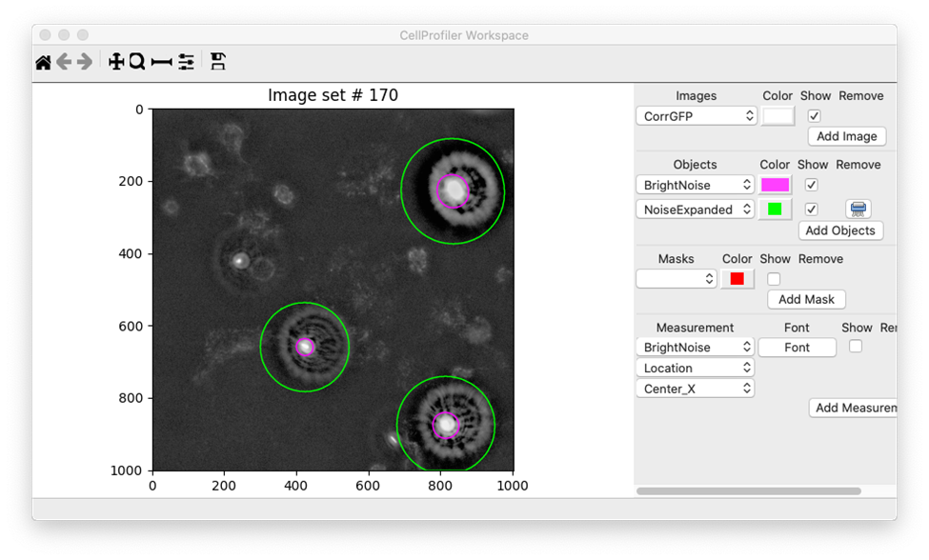Image resolution: width=929 pixels, height=560 pixels.
Task: Open the NoiseExpanded objects dropdown
Action: click(696, 210)
